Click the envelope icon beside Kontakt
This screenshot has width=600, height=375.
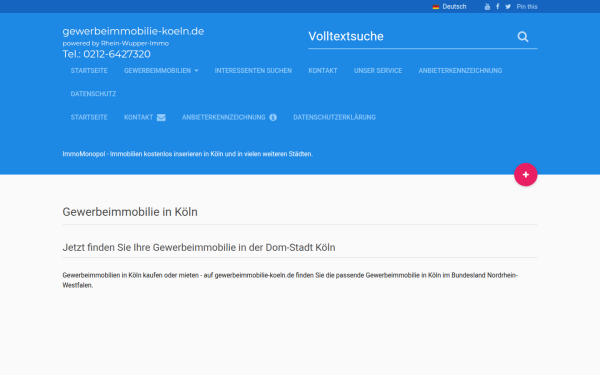(161, 117)
